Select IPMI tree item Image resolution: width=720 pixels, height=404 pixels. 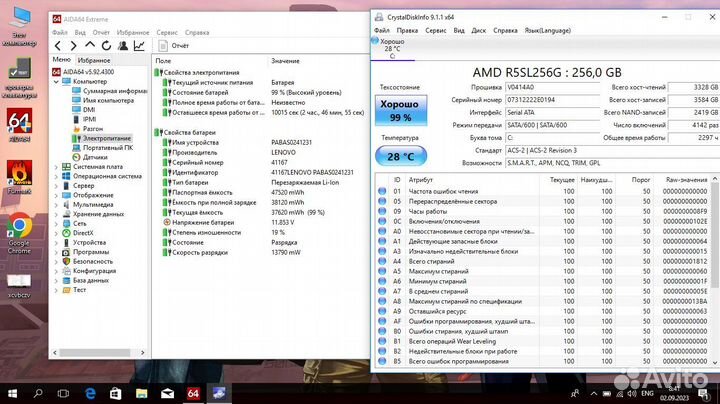pos(84,119)
